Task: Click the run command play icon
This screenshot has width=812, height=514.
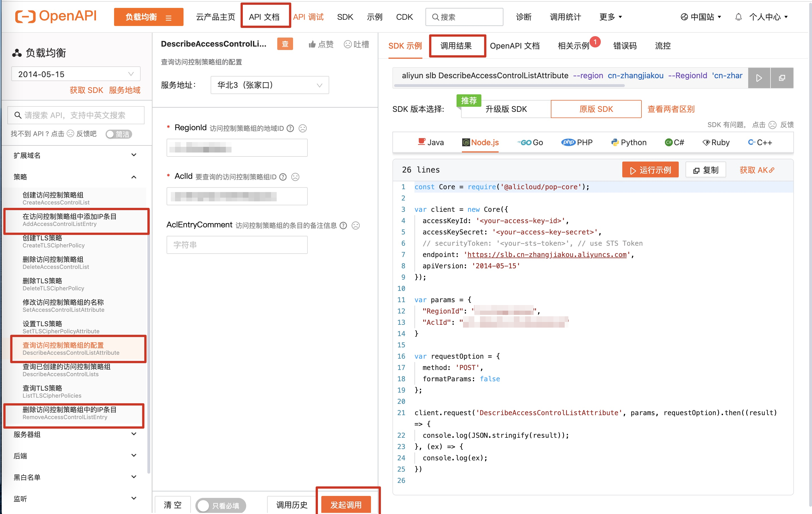Action: coord(759,78)
